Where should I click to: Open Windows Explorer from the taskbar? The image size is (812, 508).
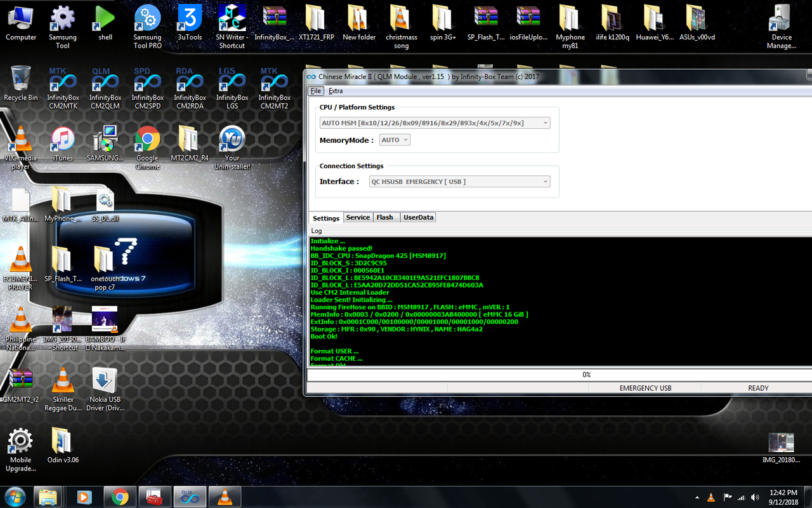(49, 496)
